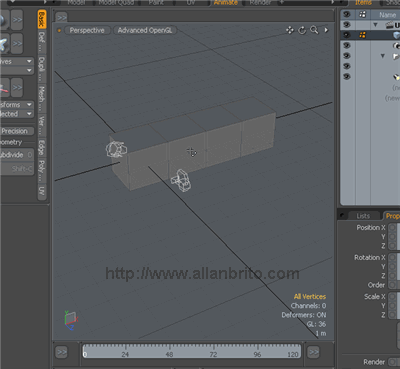Click the XYZ axis gizmo in viewport
The height and width of the screenshot is (369, 400).
tap(71, 320)
